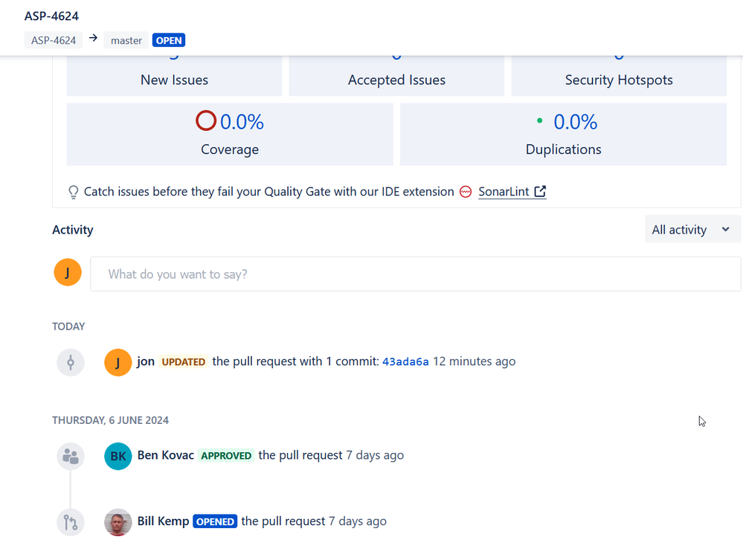This screenshot has height=560, width=743.
Task: Click the lightbulb icon before the Quality Gate tip
Action: tap(72, 191)
